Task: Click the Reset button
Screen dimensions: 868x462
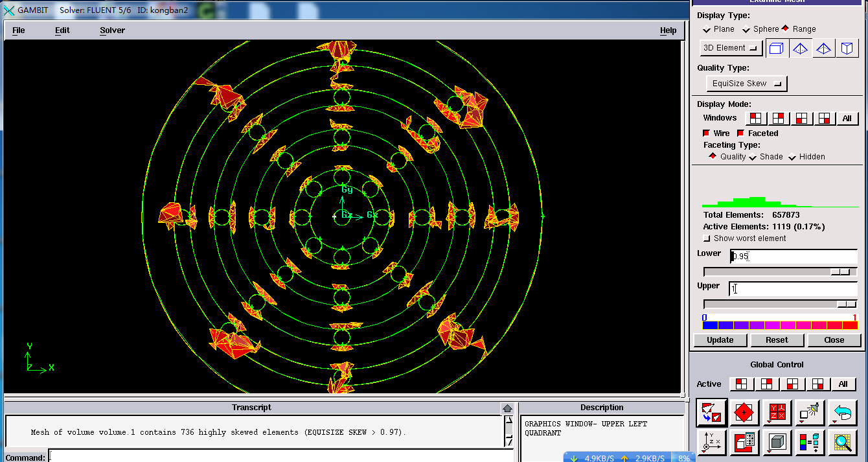Action: 777,340
